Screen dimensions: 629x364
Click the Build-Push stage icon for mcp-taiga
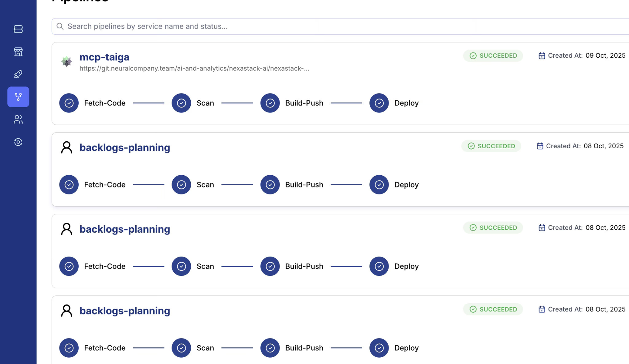270,103
